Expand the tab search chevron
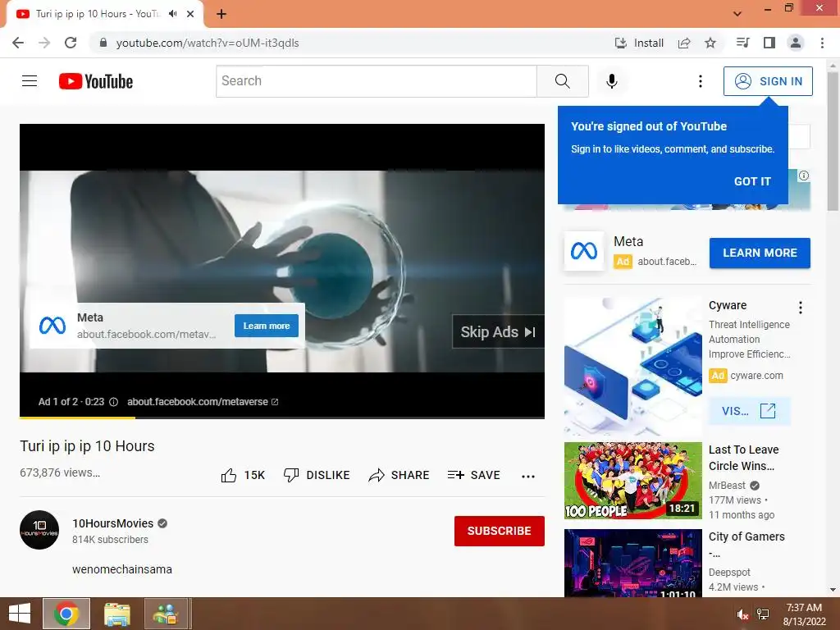 point(737,14)
